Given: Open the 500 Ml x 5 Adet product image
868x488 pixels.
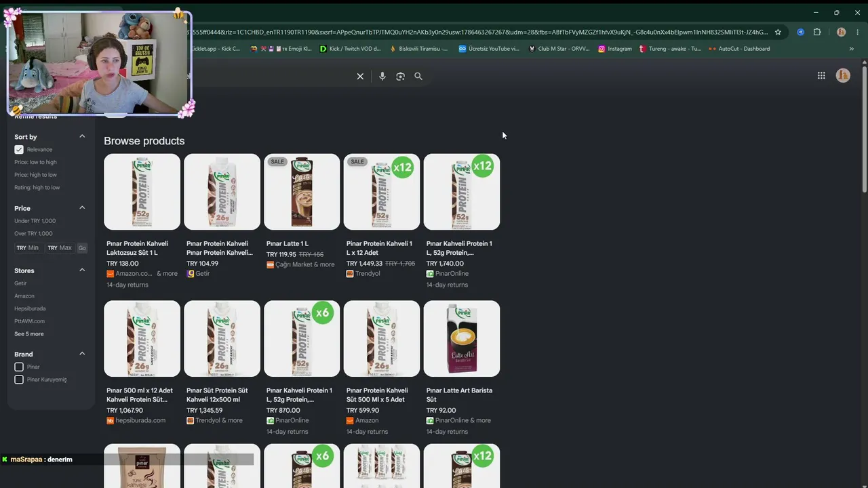Looking at the screenshot, I should [x=382, y=339].
